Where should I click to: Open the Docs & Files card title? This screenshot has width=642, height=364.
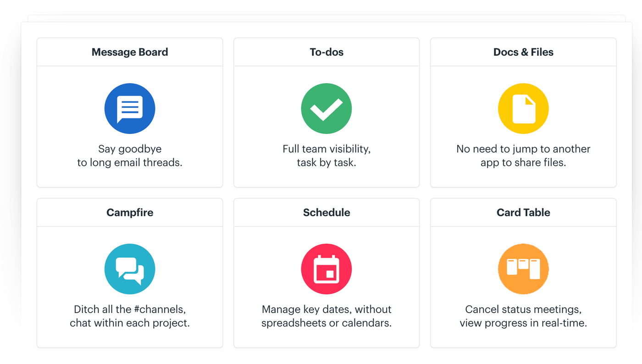click(523, 52)
